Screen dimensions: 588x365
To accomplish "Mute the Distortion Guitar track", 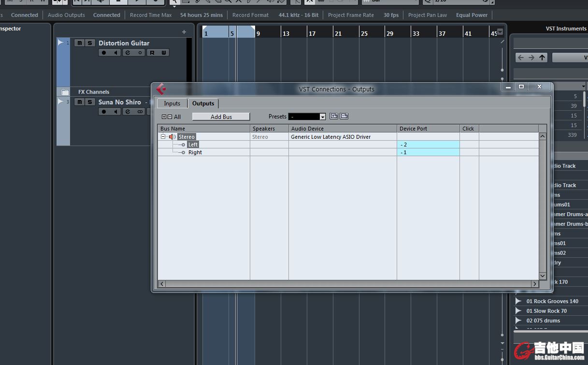I will 79,43.
